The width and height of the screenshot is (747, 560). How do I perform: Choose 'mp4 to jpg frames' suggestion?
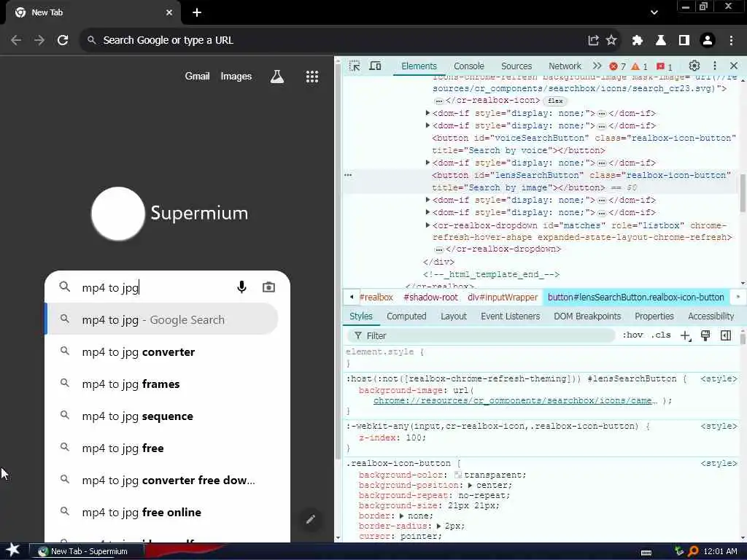point(167,384)
